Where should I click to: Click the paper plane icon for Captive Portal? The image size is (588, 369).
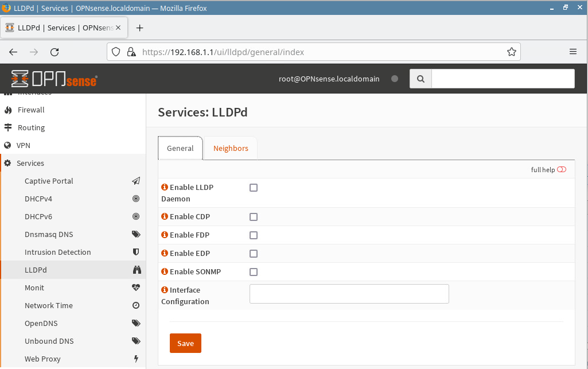coord(136,181)
